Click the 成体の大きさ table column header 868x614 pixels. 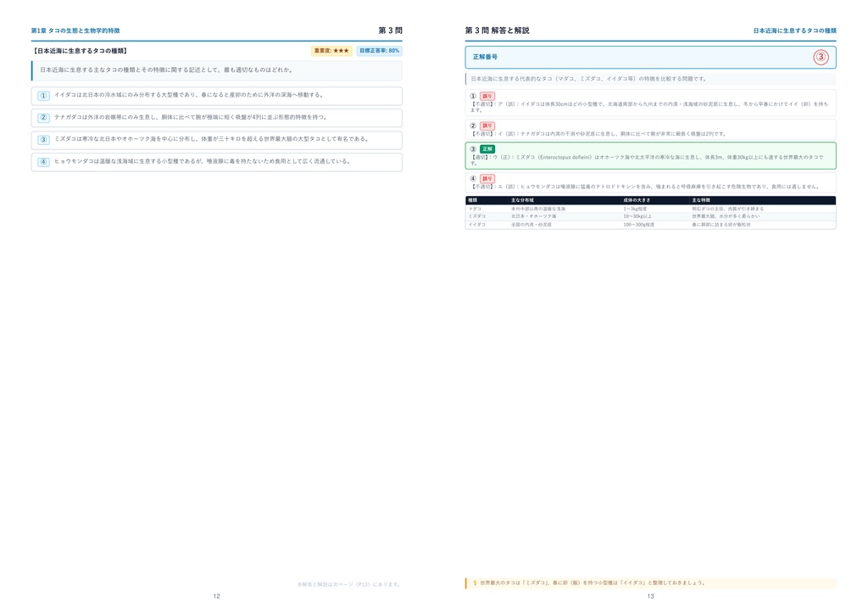pos(637,200)
